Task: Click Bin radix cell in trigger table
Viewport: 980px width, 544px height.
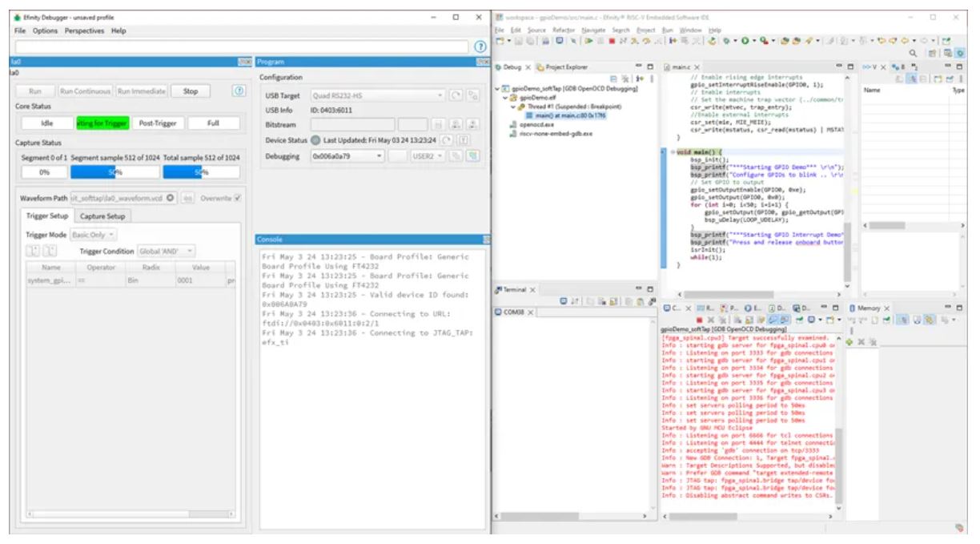Action: point(149,281)
